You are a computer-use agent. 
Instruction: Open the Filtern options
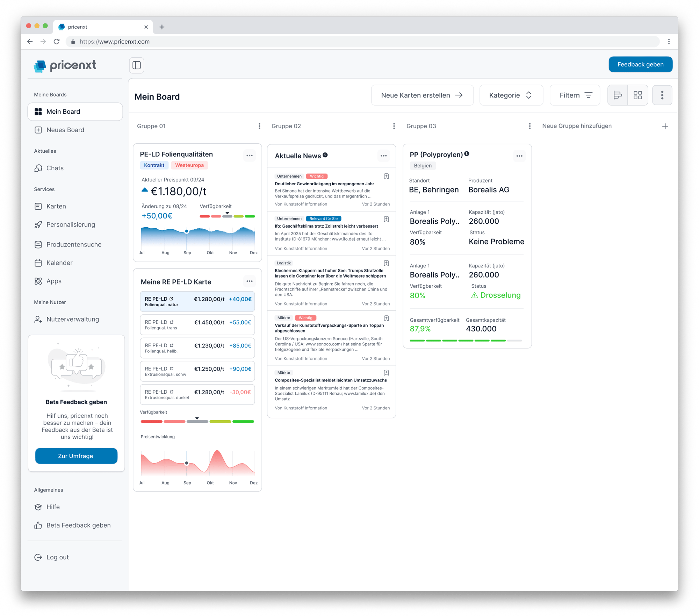coord(575,95)
